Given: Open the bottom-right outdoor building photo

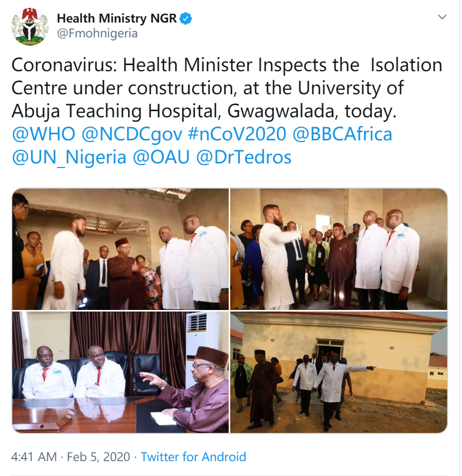Looking at the screenshot, I should (338, 372).
